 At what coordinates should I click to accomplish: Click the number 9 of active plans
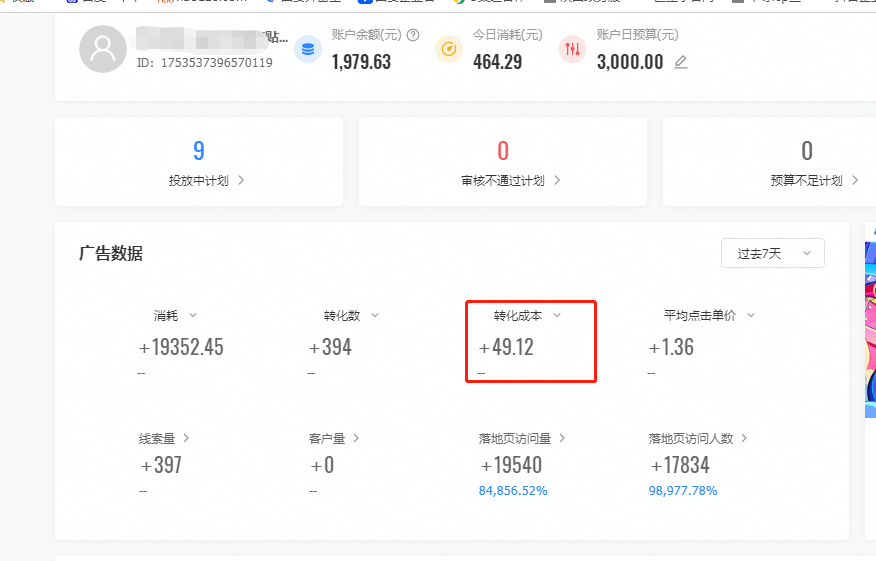click(x=199, y=150)
